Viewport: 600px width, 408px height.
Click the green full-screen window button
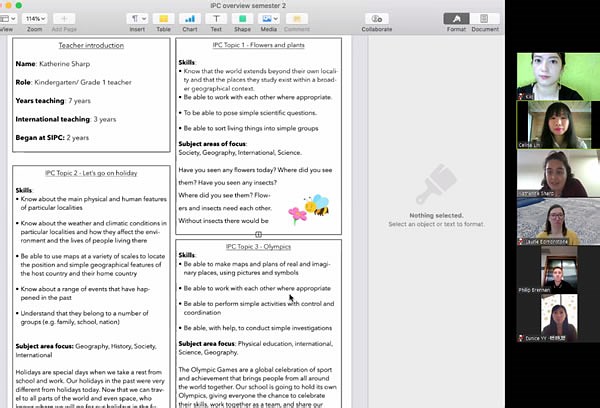click(18, 5)
